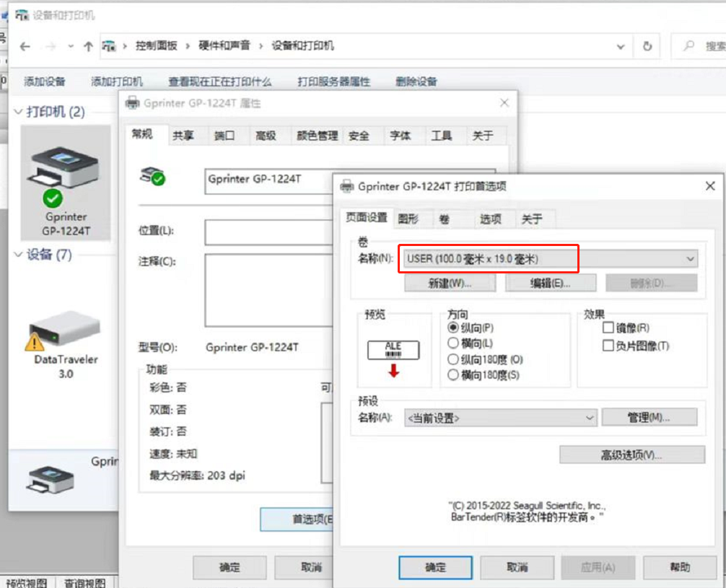Enable the 镜像(R) checkbox
Image resolution: width=726 pixels, height=588 pixels.
[626, 328]
